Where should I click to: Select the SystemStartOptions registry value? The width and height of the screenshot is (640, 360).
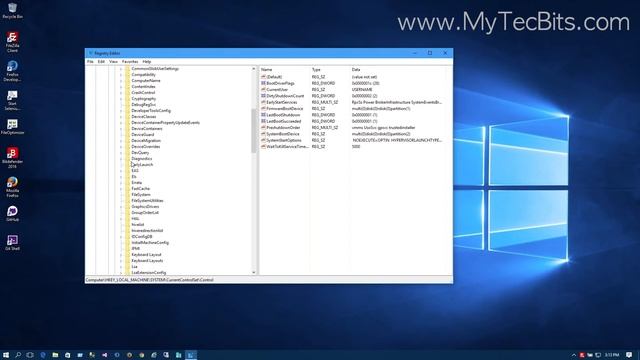tap(284, 140)
